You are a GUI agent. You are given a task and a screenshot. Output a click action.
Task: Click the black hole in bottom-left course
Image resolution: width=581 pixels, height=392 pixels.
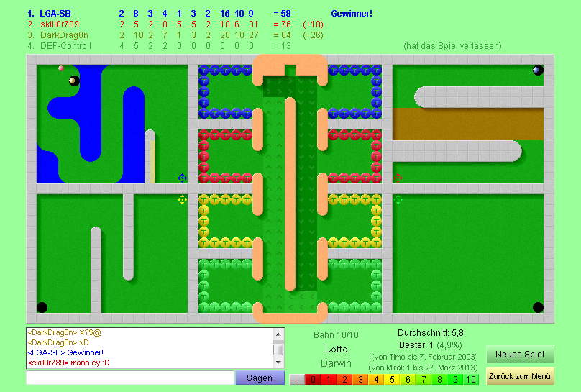(x=42, y=307)
